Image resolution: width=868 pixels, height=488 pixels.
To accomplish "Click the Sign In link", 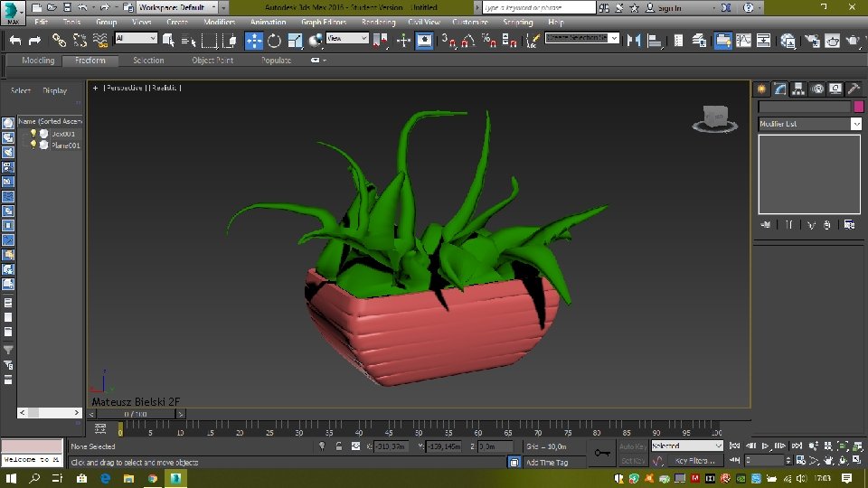I will click(x=669, y=7).
